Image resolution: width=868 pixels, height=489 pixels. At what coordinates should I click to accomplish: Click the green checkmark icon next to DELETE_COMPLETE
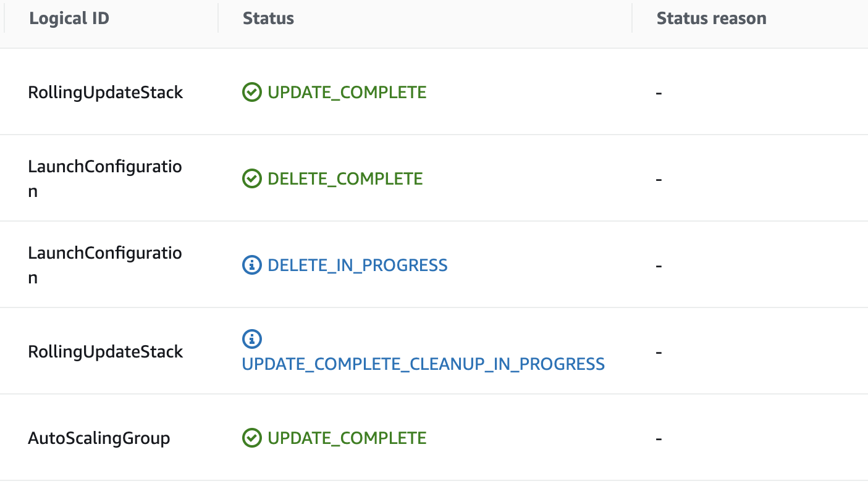pyautogui.click(x=251, y=179)
